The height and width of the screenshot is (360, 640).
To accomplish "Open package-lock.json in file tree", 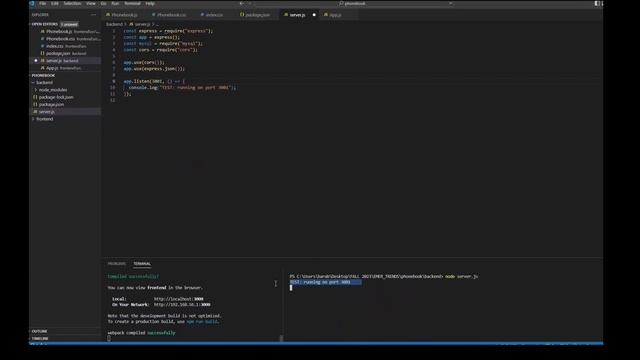I will pyautogui.click(x=56, y=97).
